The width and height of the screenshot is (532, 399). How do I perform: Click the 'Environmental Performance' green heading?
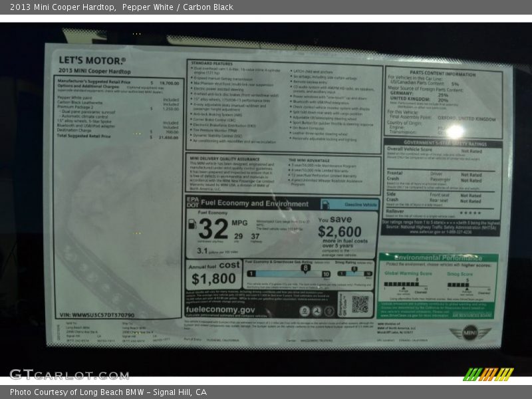[438, 257]
